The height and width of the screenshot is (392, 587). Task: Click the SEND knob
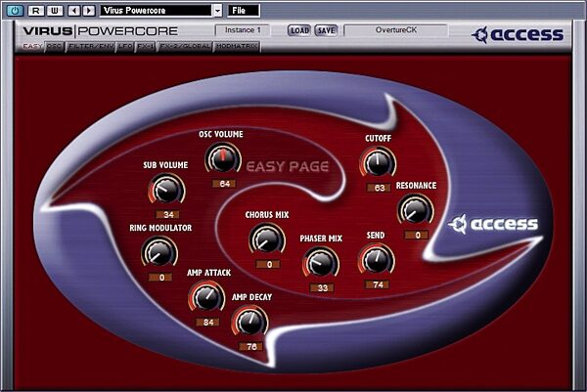point(376,260)
